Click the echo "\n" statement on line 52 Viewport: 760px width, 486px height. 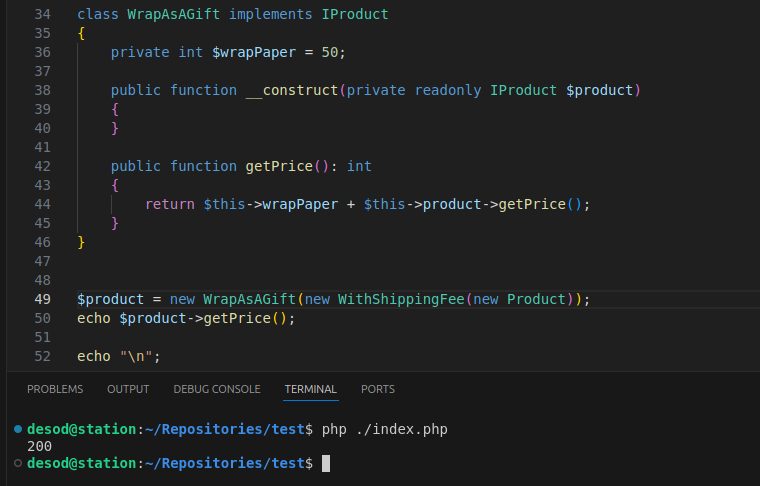[x=118, y=356]
